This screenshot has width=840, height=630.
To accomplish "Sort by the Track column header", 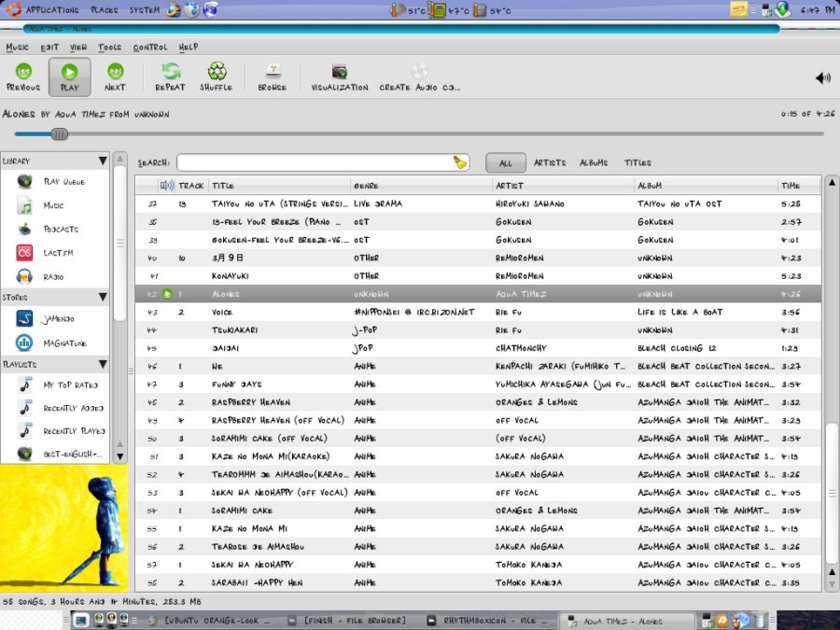I will pyautogui.click(x=192, y=186).
